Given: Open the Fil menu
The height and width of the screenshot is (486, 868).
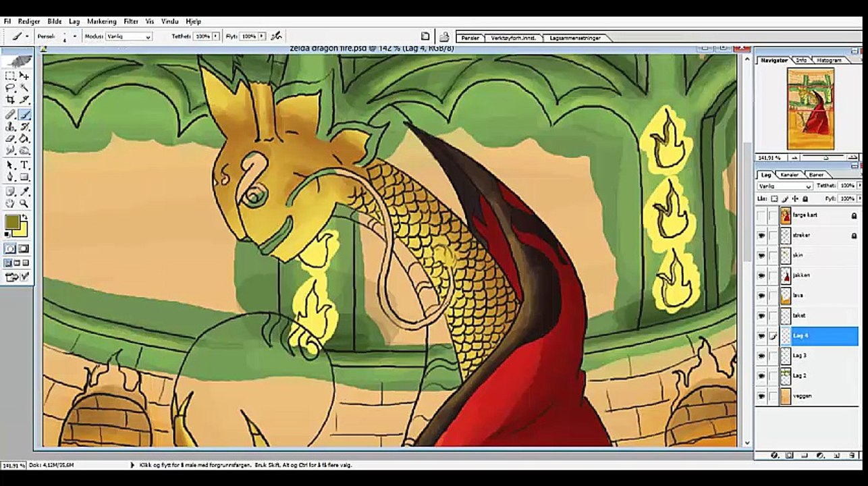Looking at the screenshot, I should tap(7, 22).
